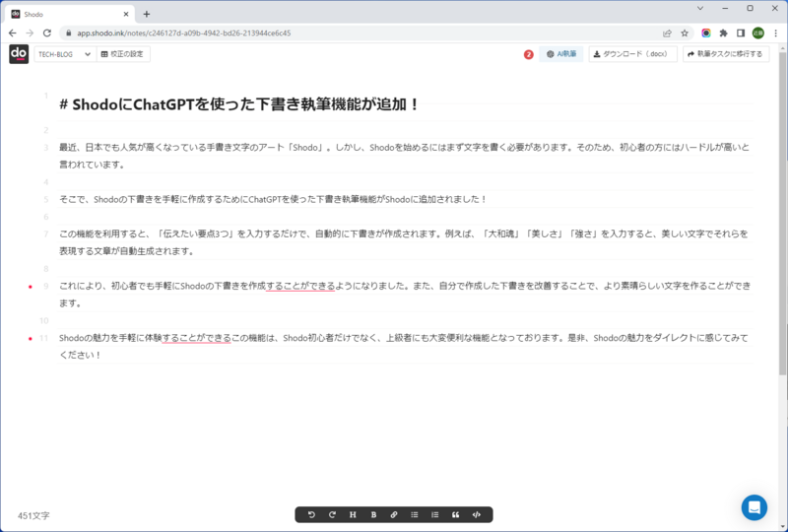This screenshot has height=532, width=788.
Task: Select the Shodo browser tab
Action: [69, 14]
